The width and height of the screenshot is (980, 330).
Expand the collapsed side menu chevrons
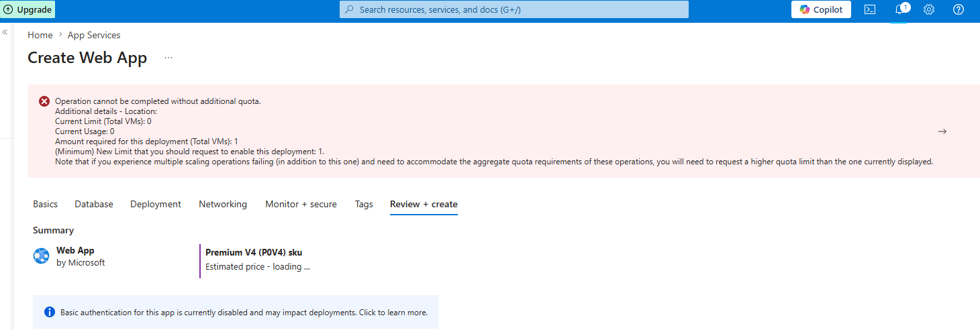pyautogui.click(x=5, y=32)
